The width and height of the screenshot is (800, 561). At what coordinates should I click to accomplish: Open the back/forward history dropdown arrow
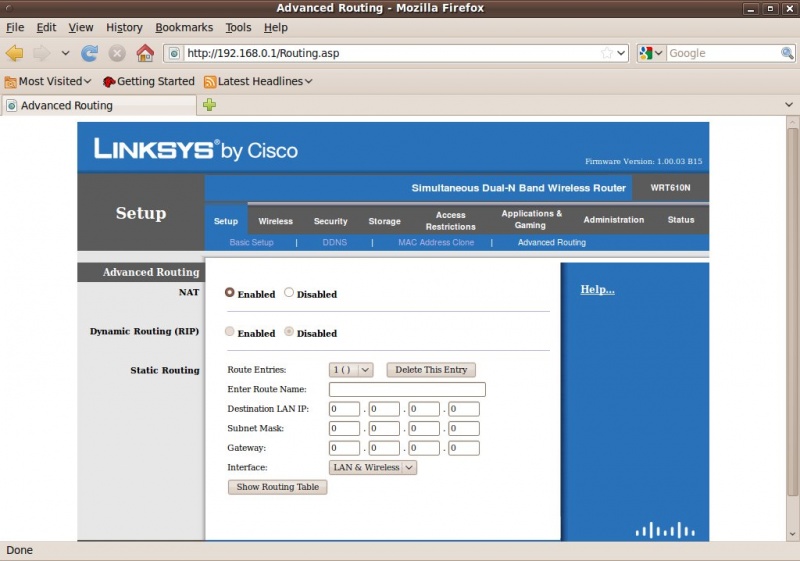pos(65,53)
